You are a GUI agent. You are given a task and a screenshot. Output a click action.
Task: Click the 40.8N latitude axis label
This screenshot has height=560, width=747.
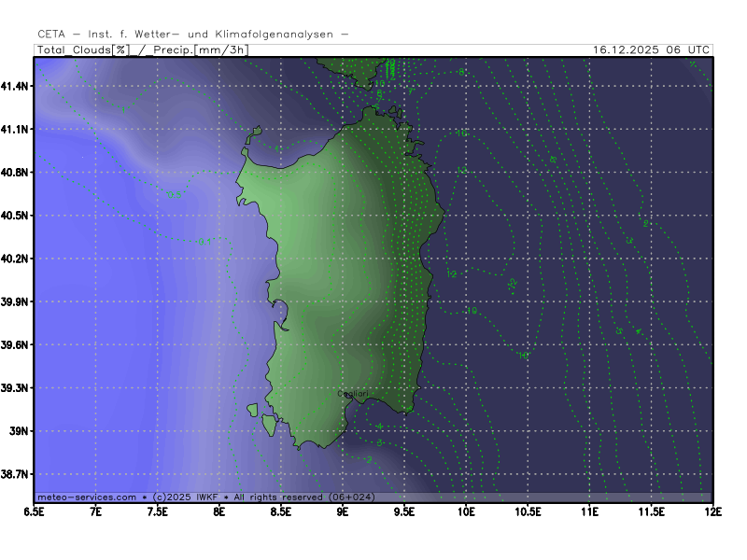tap(17, 173)
